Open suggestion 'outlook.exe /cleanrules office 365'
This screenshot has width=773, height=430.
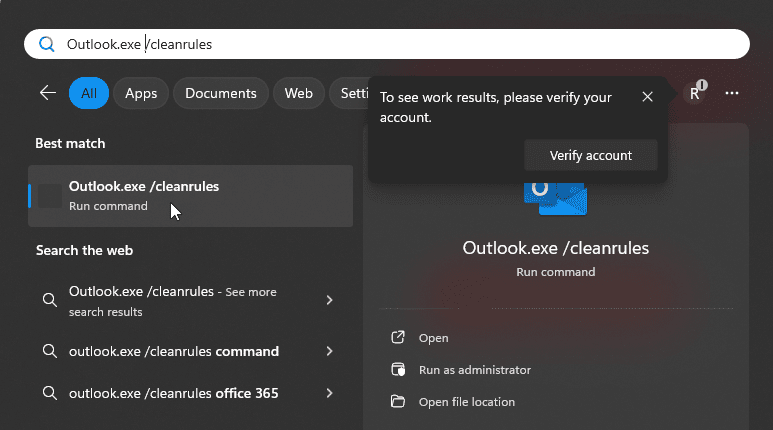190,393
